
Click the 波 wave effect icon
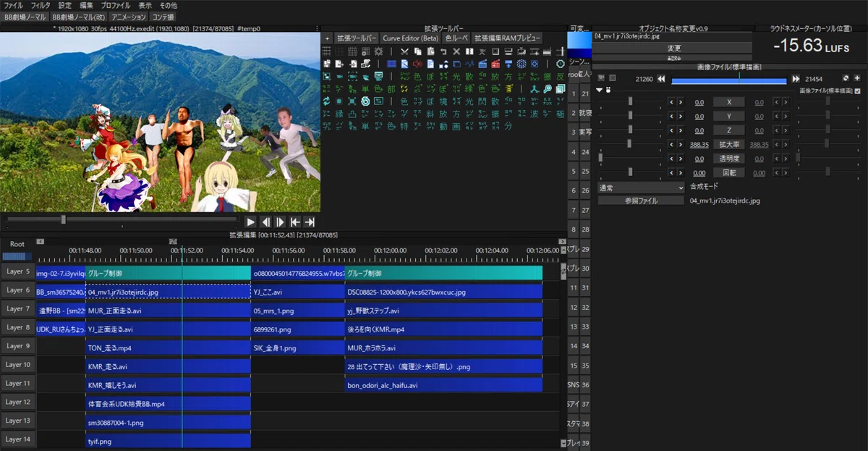535,114
